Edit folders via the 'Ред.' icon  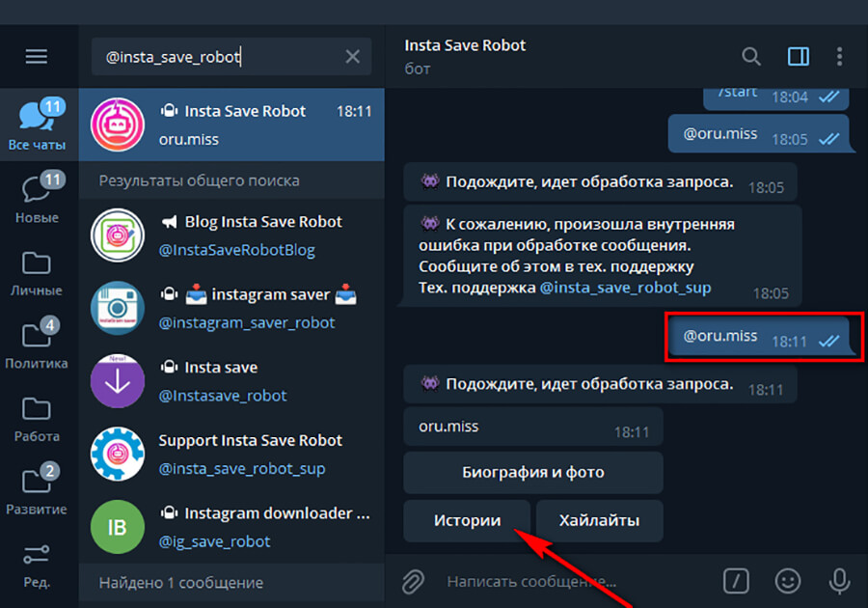38,565
